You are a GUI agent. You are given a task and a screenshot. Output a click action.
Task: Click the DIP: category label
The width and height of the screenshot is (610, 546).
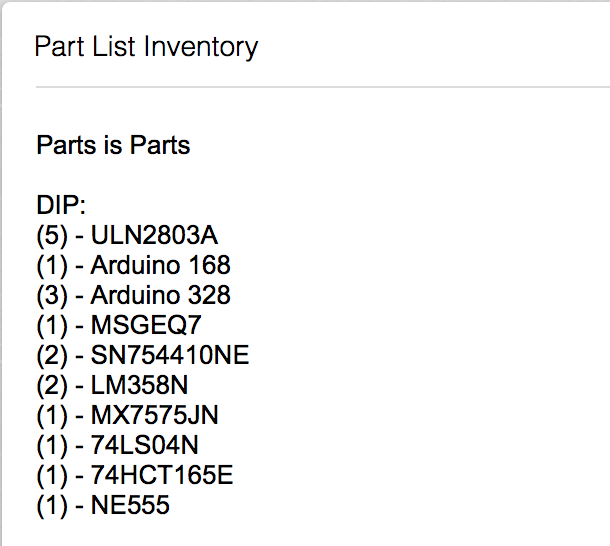click(x=61, y=205)
